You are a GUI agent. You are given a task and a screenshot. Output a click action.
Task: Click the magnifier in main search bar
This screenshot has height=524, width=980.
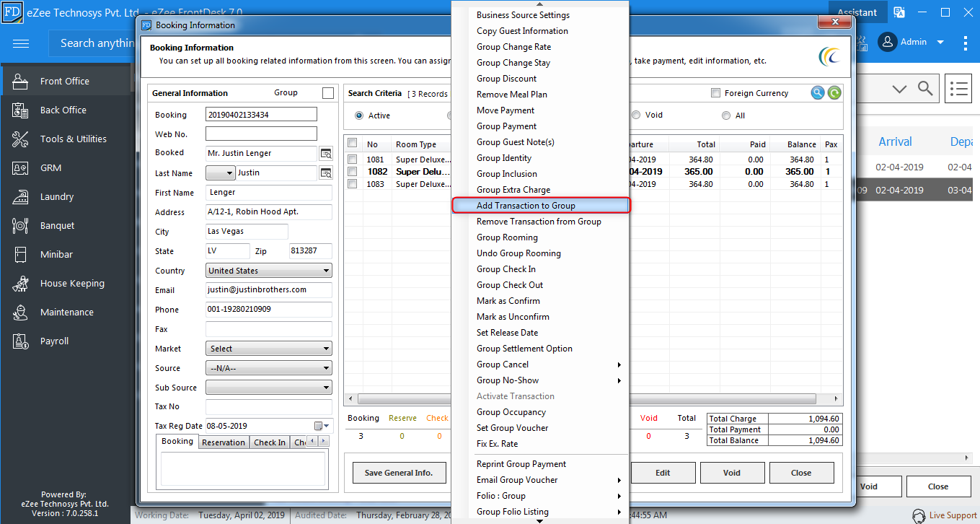925,89
